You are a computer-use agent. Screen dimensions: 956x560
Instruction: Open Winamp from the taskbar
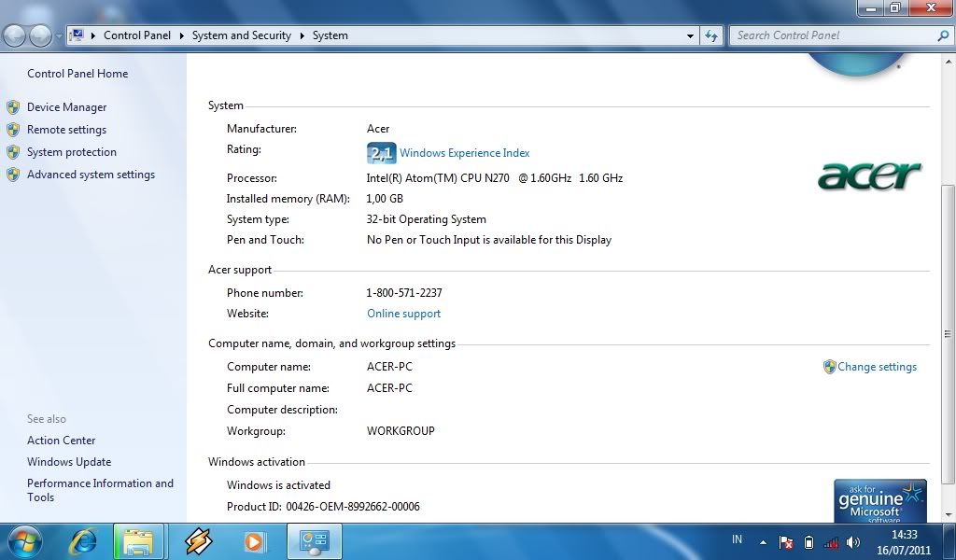[x=198, y=541]
